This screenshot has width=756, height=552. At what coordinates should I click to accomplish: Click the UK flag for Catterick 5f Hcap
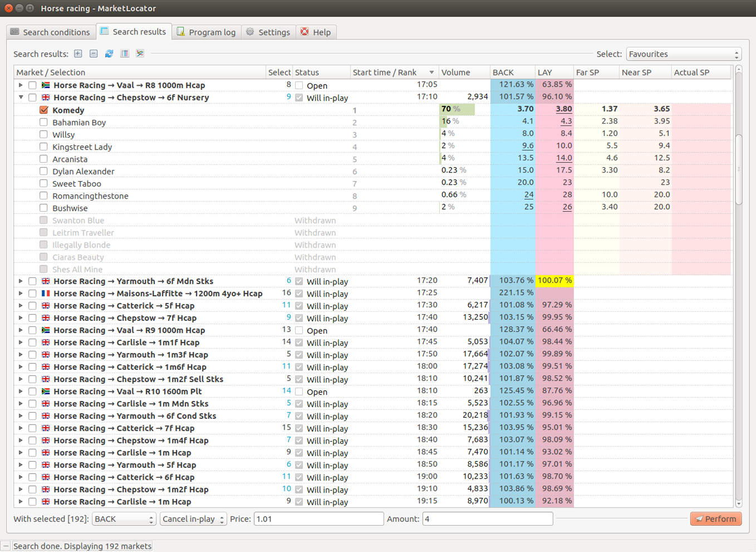click(x=46, y=306)
